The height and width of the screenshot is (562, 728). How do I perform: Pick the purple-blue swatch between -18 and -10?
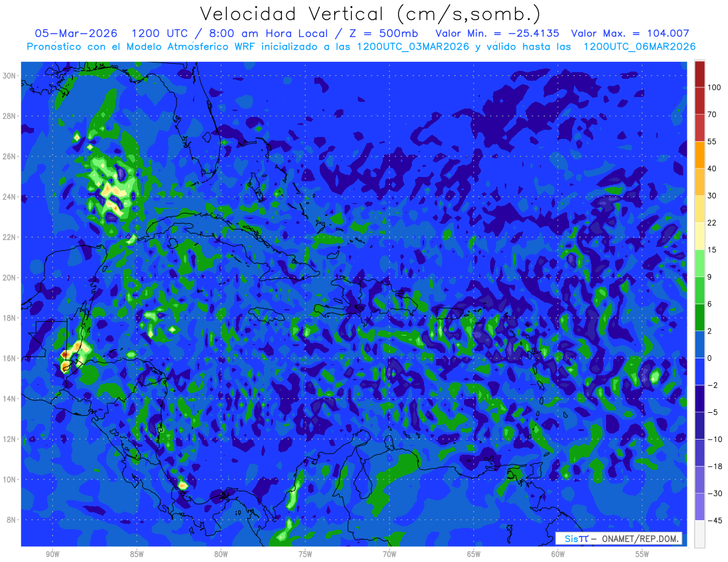click(699, 452)
